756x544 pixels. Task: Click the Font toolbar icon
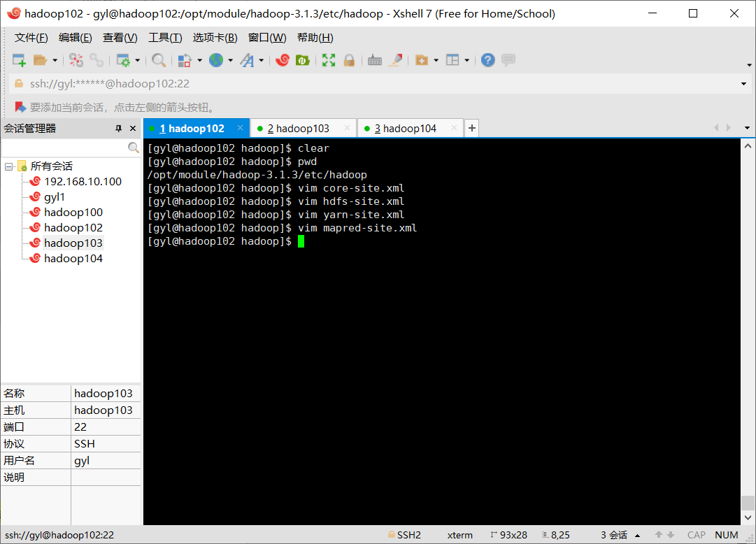247,60
